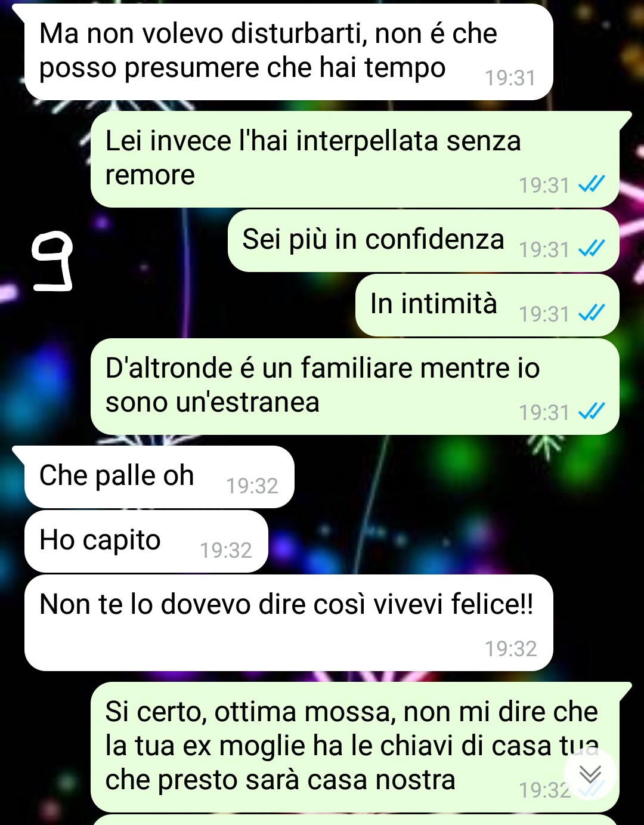Image resolution: width=644 pixels, height=825 pixels.
Task: Tap the 'In intimità' sent message bubble
Action: point(487,305)
